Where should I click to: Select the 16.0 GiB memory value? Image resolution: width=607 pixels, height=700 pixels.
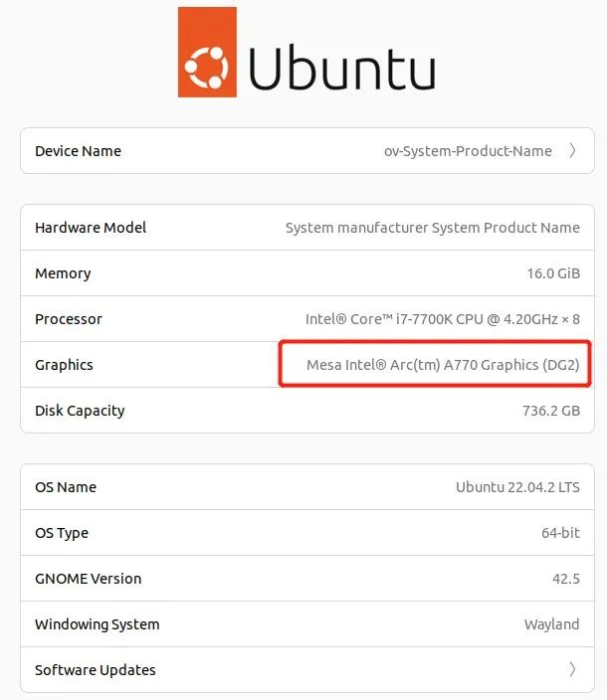coord(553,273)
